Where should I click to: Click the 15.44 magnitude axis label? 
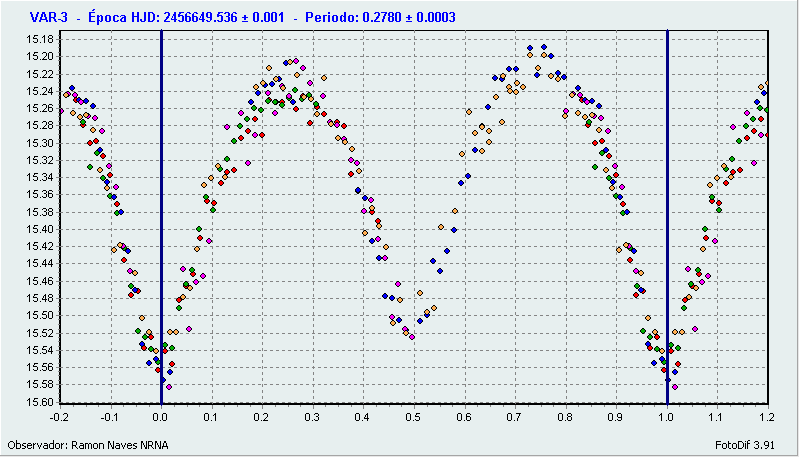40,263
